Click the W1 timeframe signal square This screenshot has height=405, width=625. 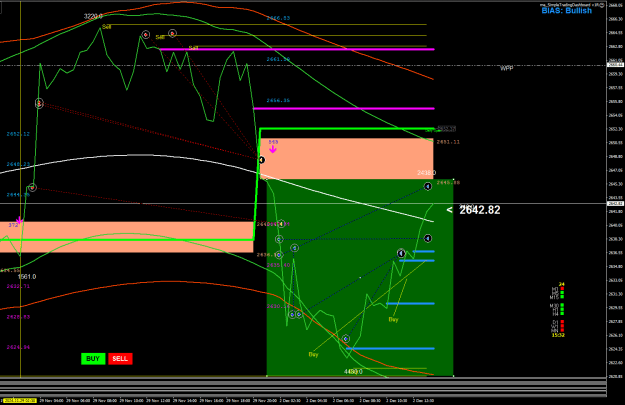tap(562, 326)
